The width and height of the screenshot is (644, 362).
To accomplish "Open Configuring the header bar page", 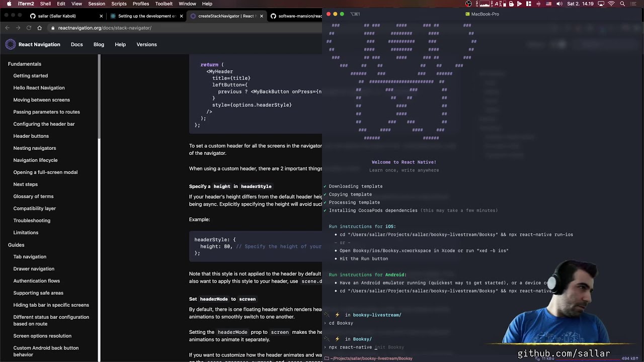I will (44, 124).
